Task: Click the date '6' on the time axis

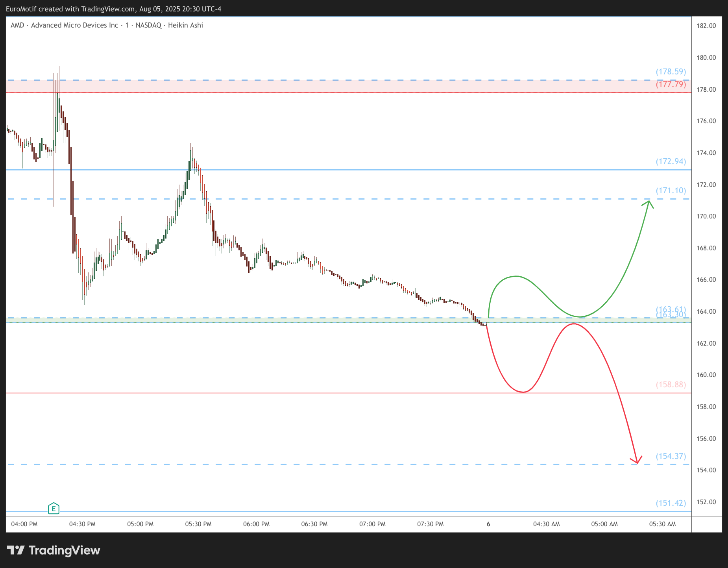Action: 488,524
